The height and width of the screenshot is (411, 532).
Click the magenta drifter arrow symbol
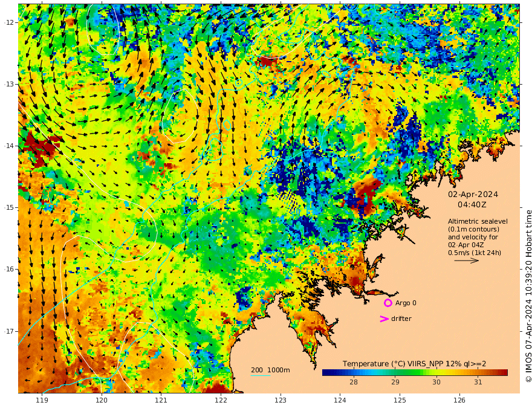pos(384,319)
